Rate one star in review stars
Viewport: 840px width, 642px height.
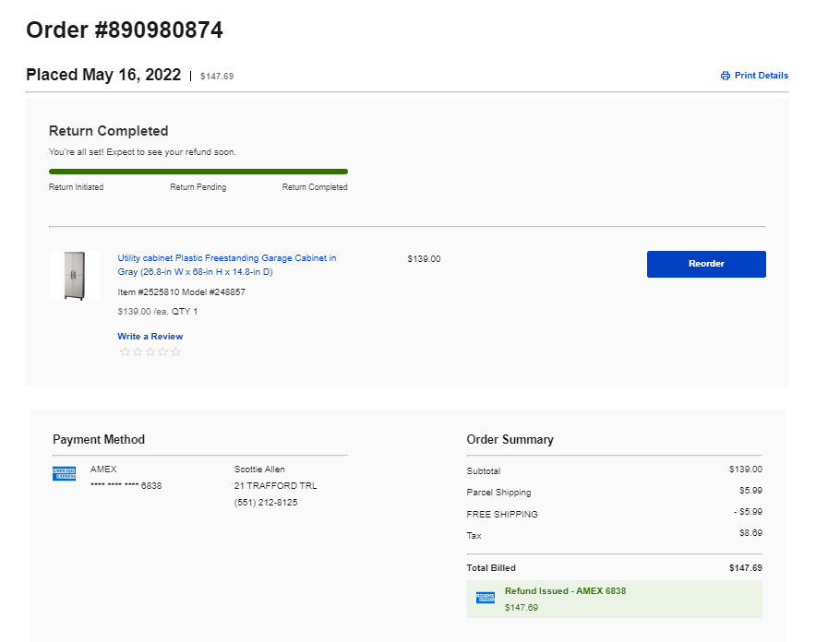tap(125, 351)
